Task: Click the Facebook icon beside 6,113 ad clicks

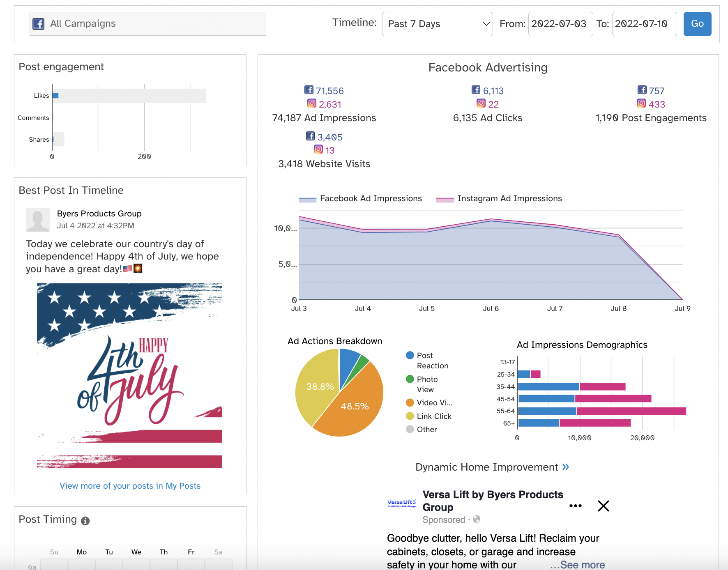Action: tap(476, 90)
